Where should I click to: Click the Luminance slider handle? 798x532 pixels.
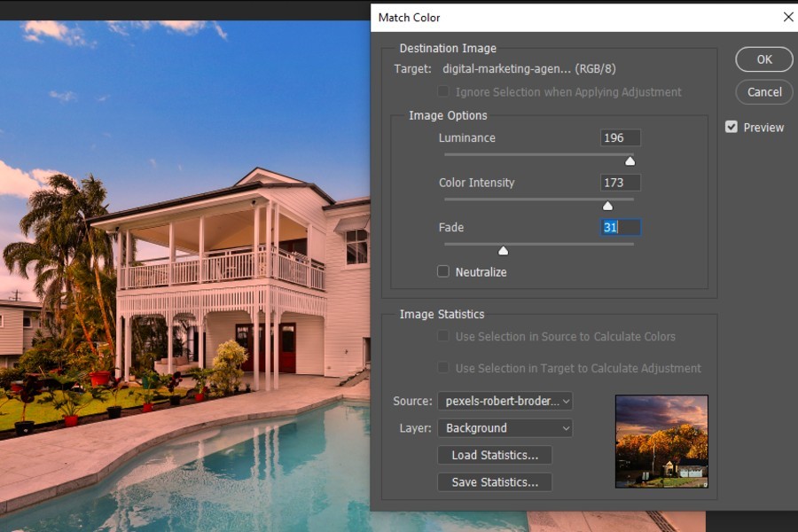click(630, 160)
